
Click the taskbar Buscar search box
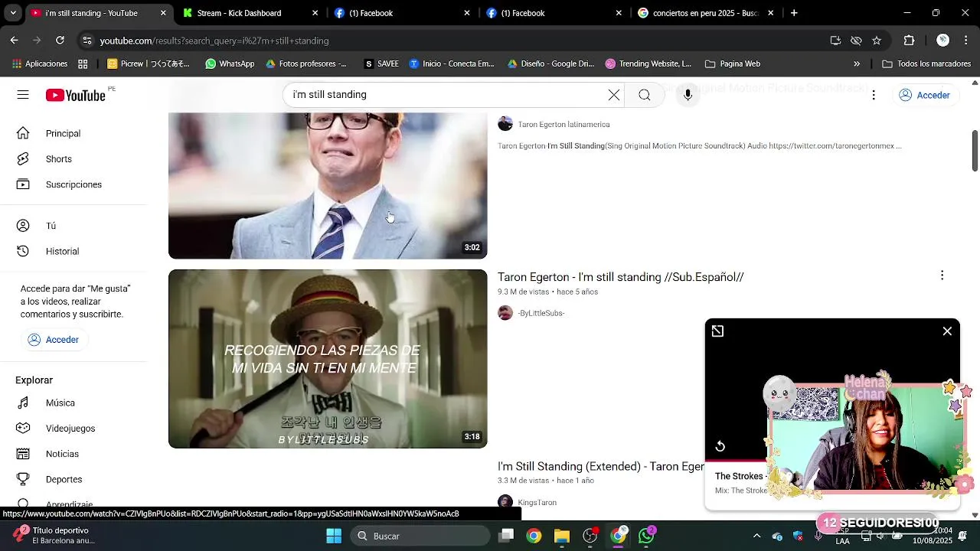421,536
